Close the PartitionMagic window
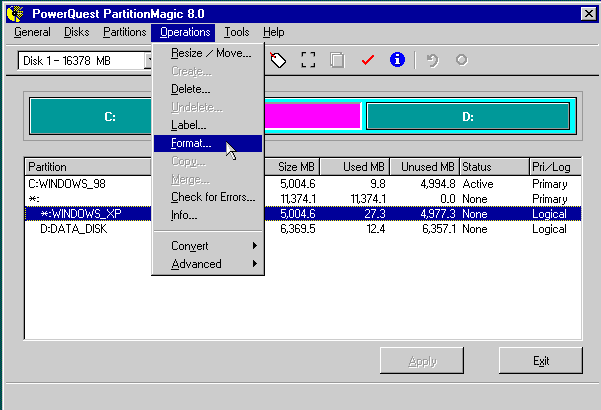 click(x=588, y=14)
